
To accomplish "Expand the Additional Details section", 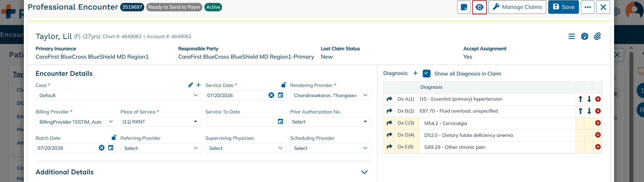I will [x=364, y=172].
